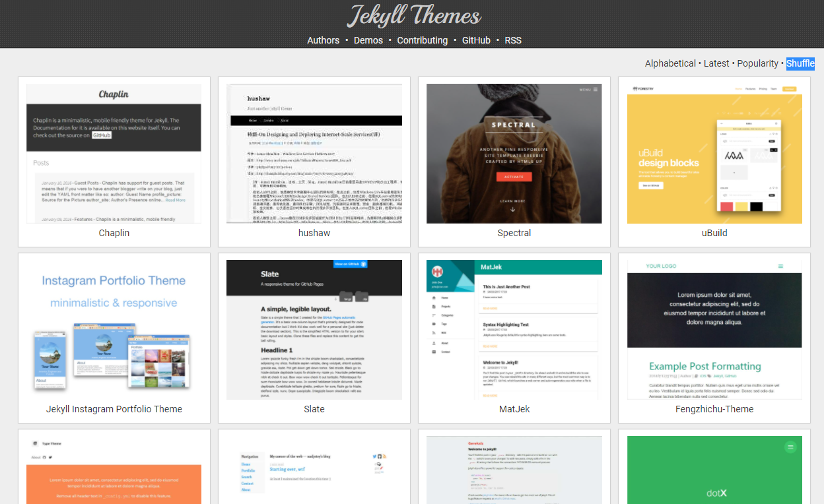Sort themes by Latest
This screenshot has height=504, width=824.
[x=716, y=63]
